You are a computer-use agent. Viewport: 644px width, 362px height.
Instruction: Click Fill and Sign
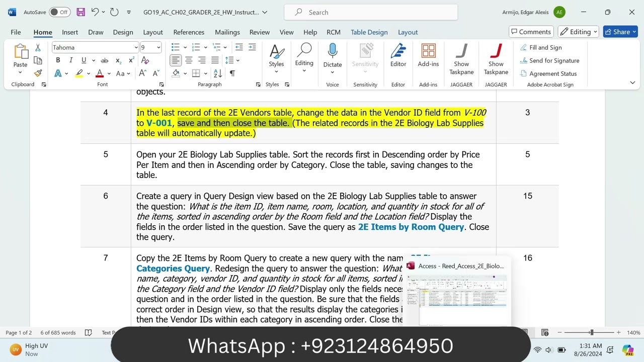[x=540, y=47]
